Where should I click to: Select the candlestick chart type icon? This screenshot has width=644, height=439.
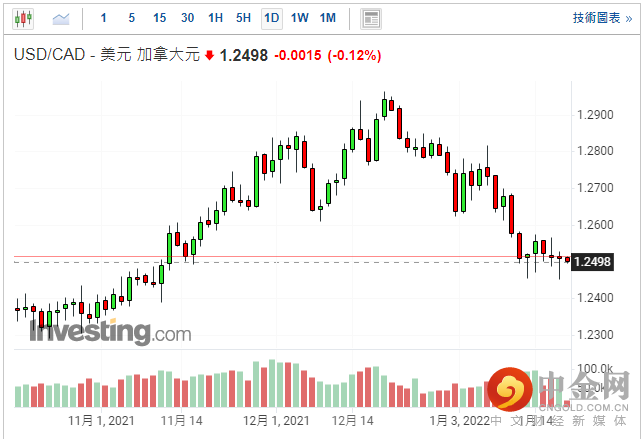tap(24, 18)
